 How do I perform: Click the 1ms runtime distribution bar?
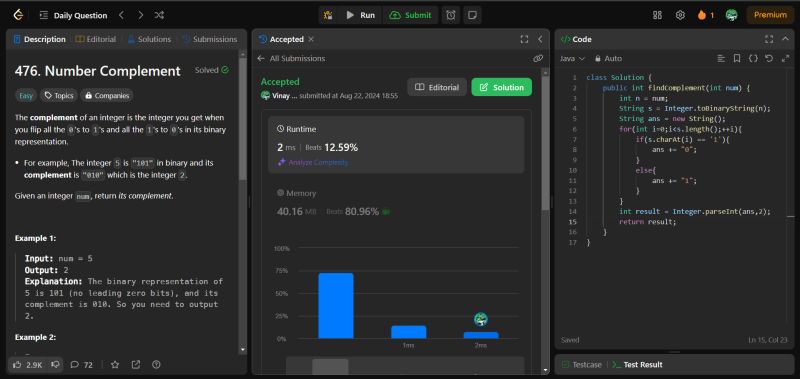pyautogui.click(x=409, y=332)
